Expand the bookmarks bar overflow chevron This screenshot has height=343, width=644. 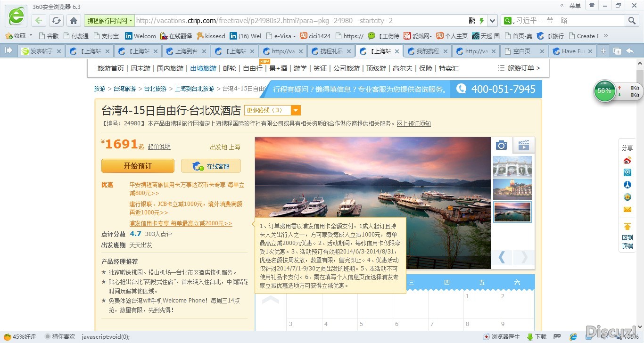606,36
